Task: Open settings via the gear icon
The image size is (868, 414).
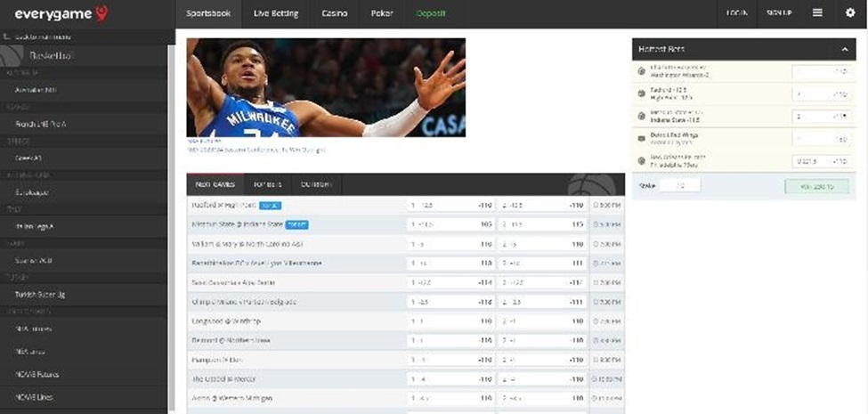Action: click(849, 13)
